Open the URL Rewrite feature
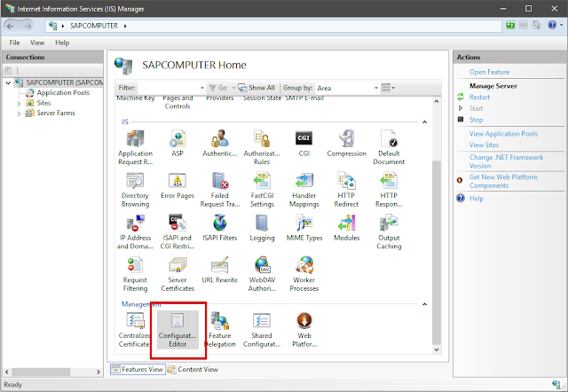This screenshot has height=392, width=568. [x=219, y=270]
